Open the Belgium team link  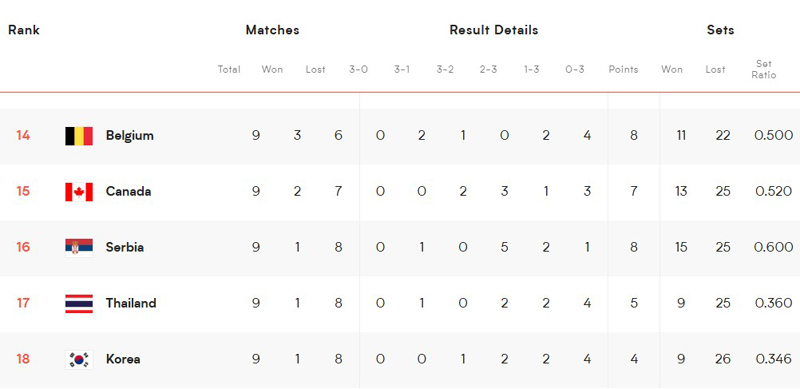pyautogui.click(x=130, y=136)
